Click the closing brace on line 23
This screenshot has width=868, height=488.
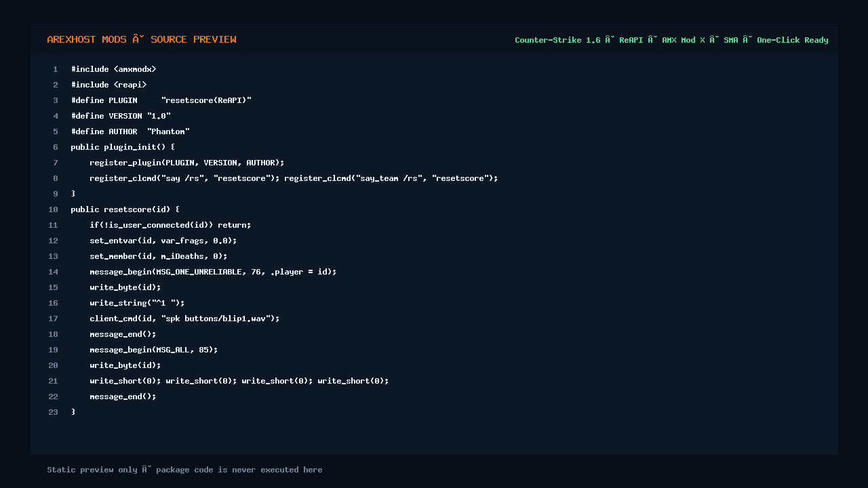point(73,412)
